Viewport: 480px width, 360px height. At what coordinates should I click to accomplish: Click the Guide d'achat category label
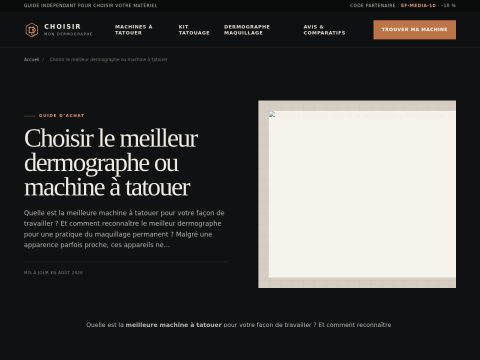coord(61,115)
